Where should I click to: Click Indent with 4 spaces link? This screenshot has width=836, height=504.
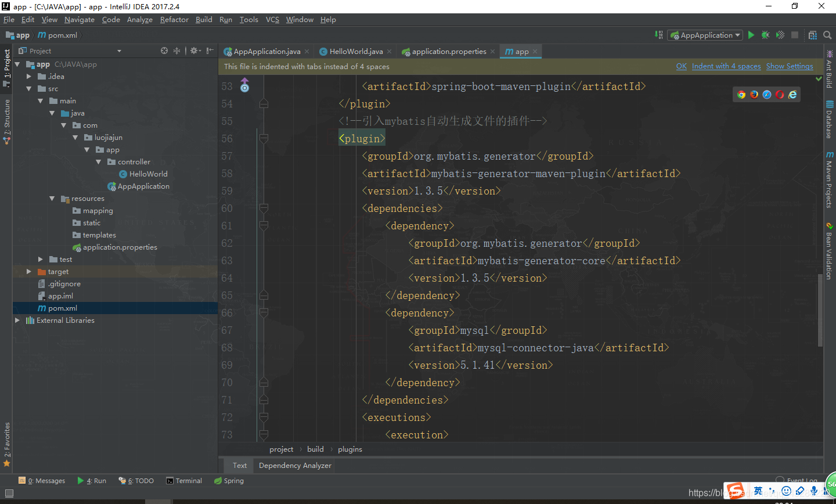tap(726, 66)
